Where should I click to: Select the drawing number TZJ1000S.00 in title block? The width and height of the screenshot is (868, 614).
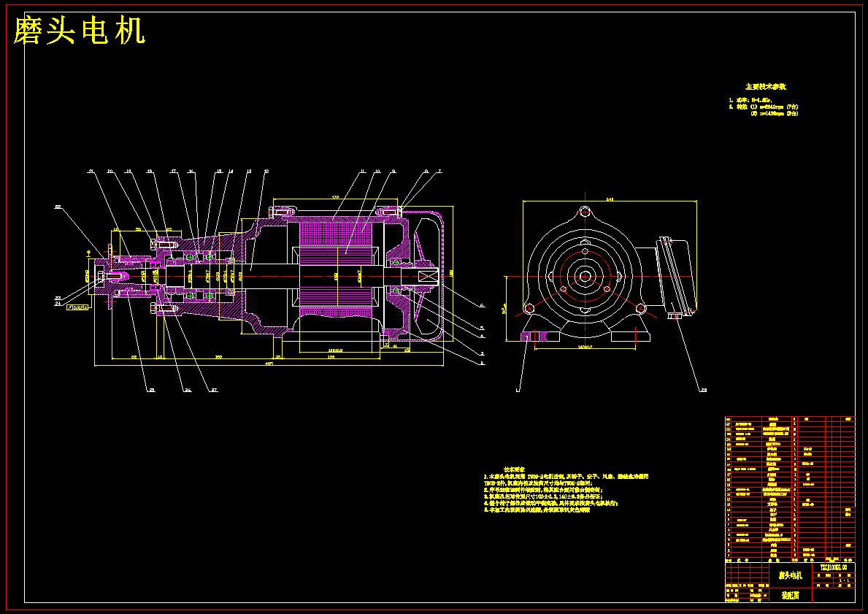833,567
